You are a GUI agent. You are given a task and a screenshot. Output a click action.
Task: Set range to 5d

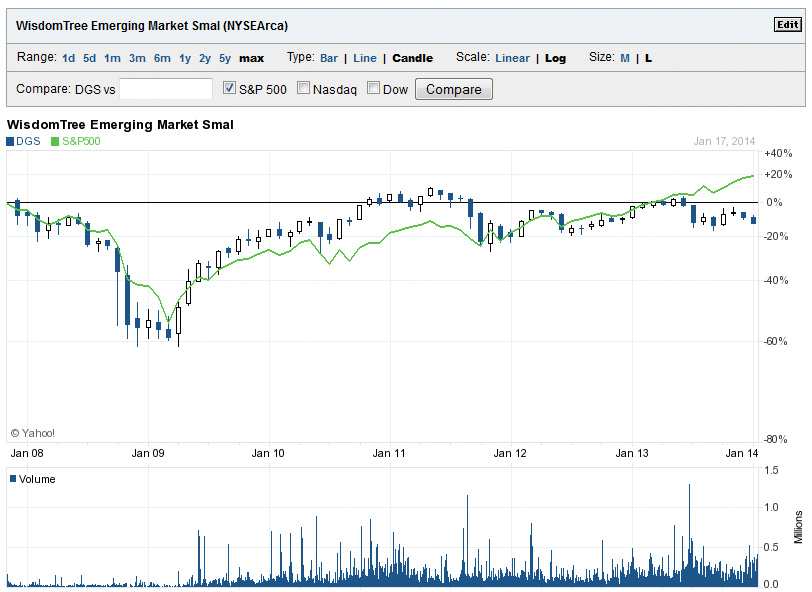(x=90, y=58)
